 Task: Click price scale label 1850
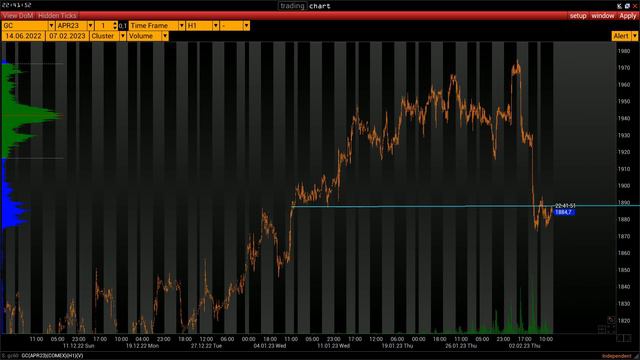click(x=624, y=270)
